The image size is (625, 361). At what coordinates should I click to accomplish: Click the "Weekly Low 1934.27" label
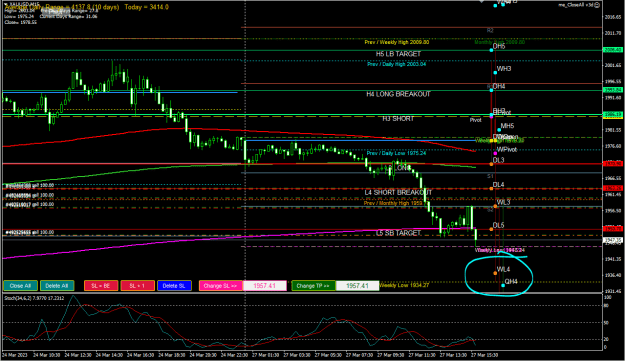[404, 285]
